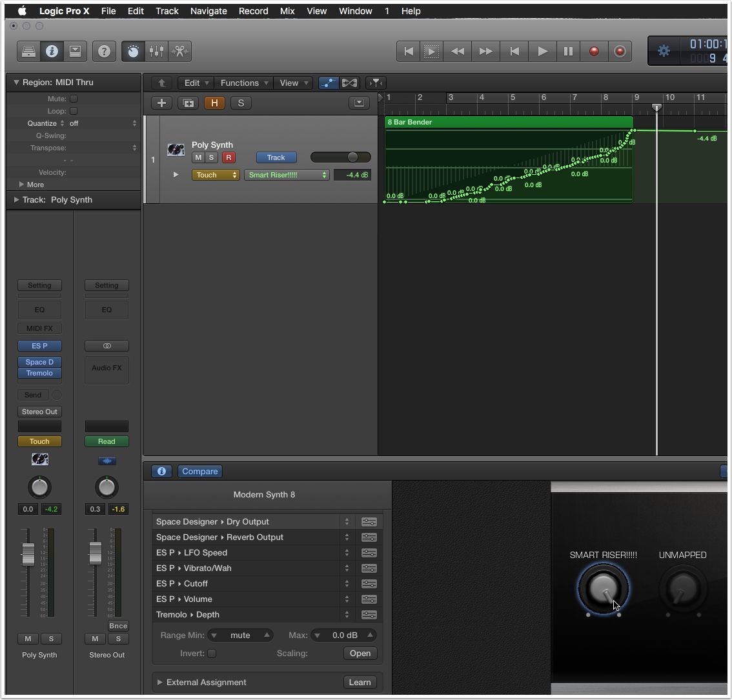
Task: Toggle Hide tracks H button
Action: point(215,103)
